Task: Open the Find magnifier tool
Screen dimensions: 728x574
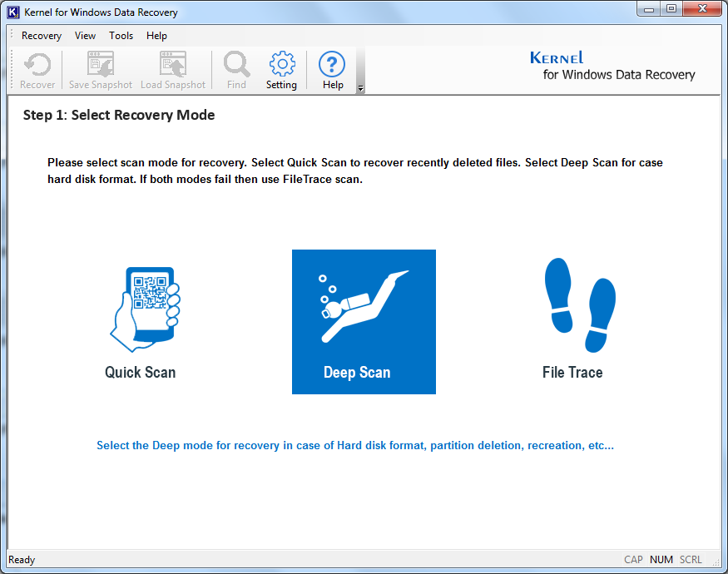Action: [236, 71]
